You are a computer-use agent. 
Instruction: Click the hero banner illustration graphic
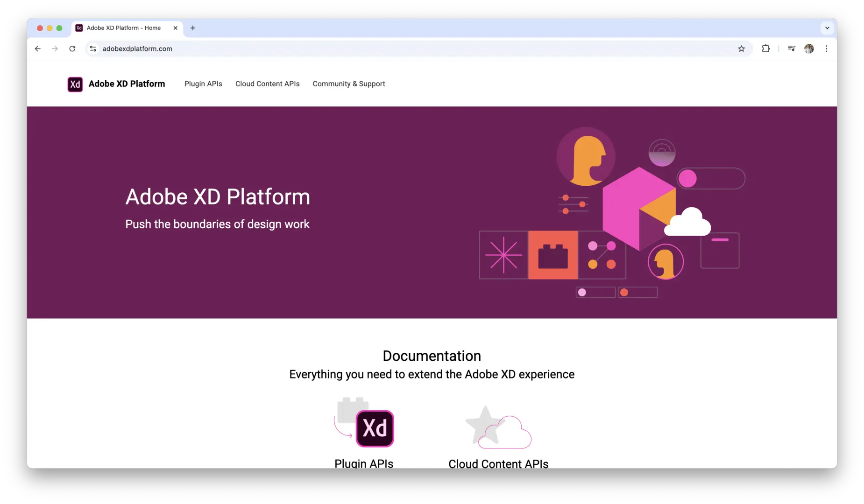[x=612, y=212]
